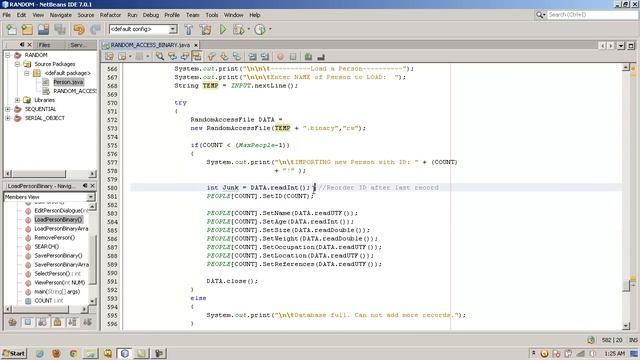Switch to the Files tab
The height and width of the screenshot is (360, 640).
[x=44, y=45]
